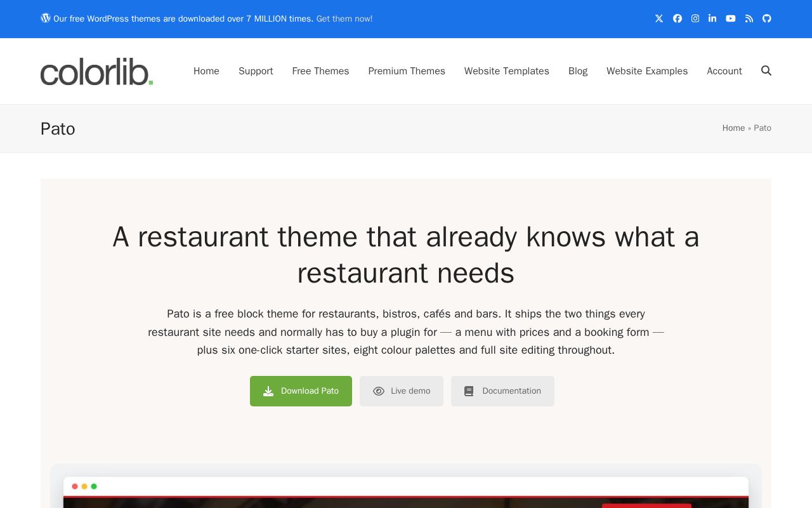This screenshot has width=812, height=508.
Task: Open the YouTube icon in top bar
Action: 731,18
